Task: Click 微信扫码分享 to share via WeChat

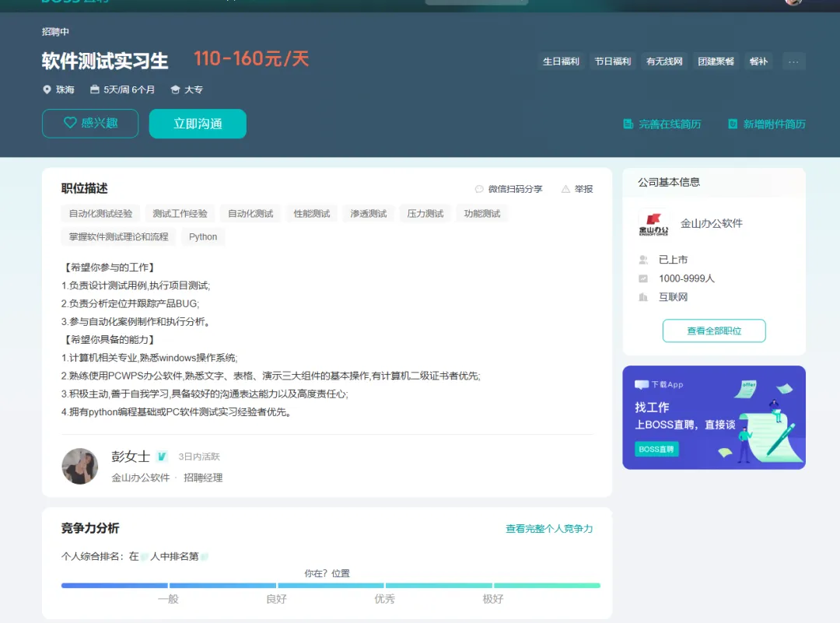Action: tap(515, 189)
